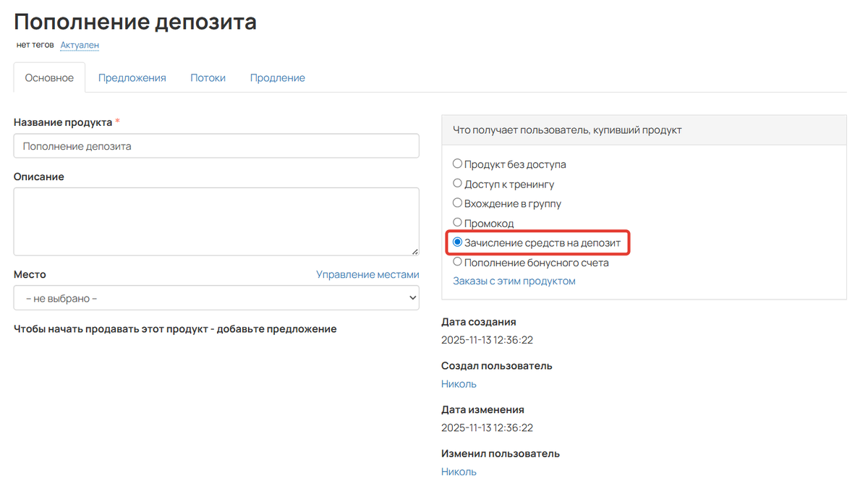
Task: Open the Место selection dropdown
Action: point(216,297)
